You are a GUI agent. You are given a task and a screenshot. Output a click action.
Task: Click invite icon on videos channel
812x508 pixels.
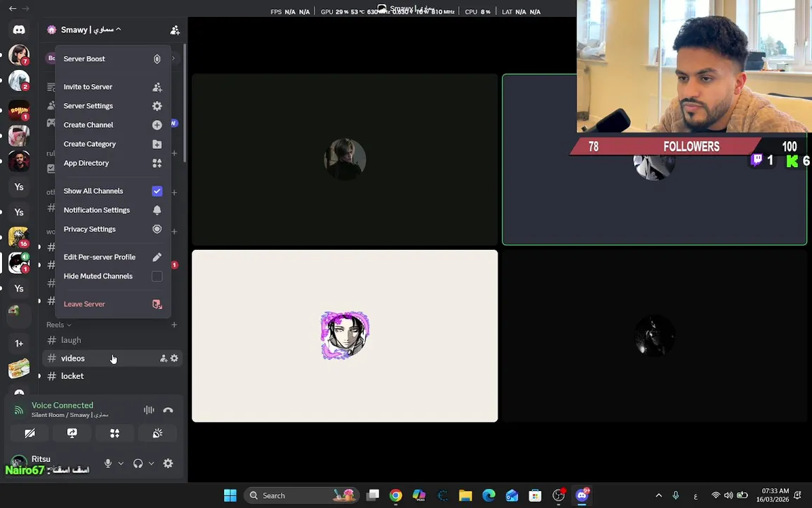pyautogui.click(x=163, y=358)
